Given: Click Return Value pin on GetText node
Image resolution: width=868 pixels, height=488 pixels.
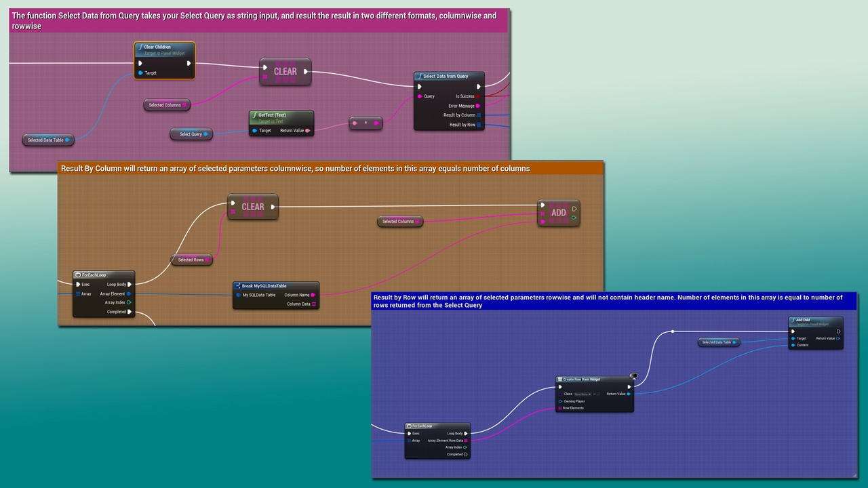Looking at the screenshot, I should coord(308,130).
